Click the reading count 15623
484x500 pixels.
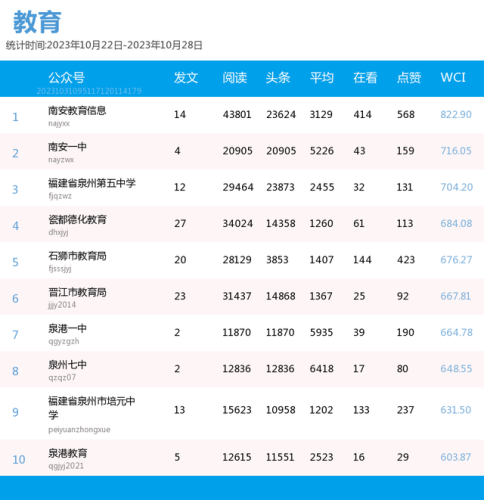[237, 410]
